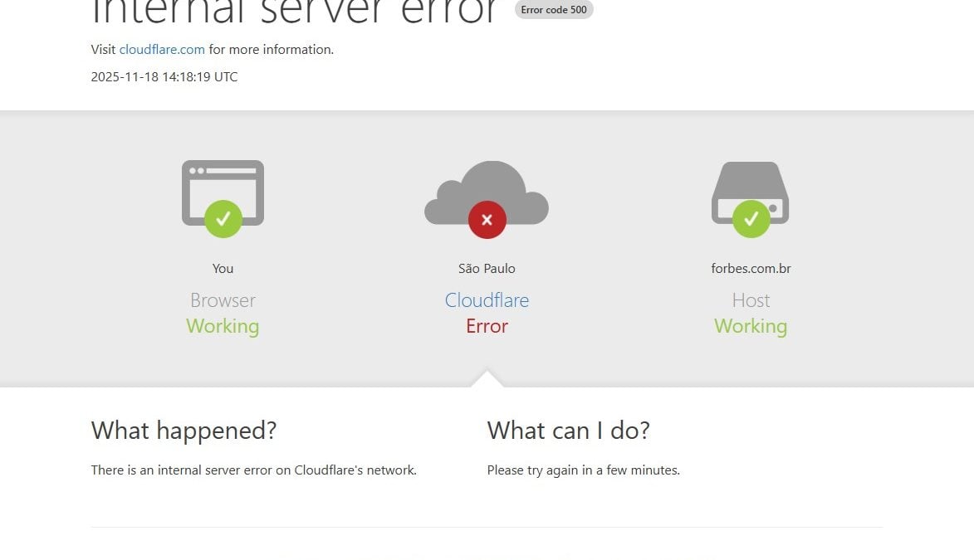The width and height of the screenshot is (974, 560).
Task: Click the red Error status text
Action: coord(487,326)
